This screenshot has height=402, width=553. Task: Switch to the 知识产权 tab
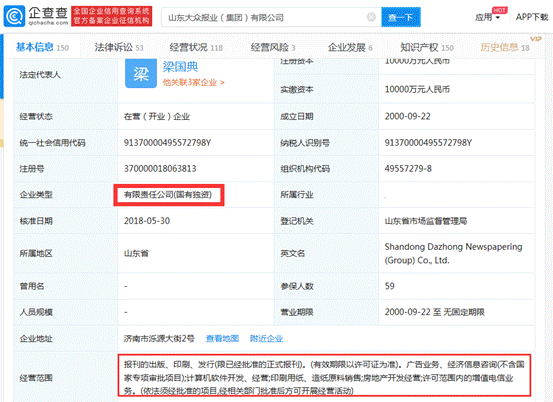point(427,47)
